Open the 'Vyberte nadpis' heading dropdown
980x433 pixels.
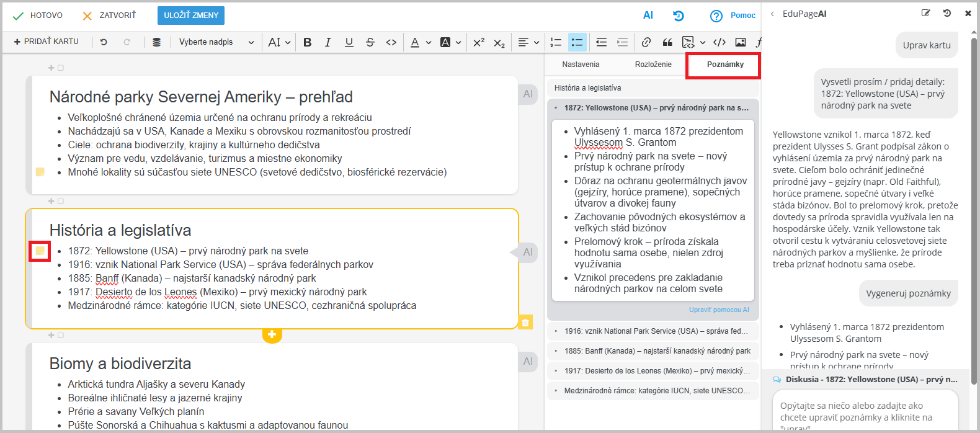[x=216, y=42]
